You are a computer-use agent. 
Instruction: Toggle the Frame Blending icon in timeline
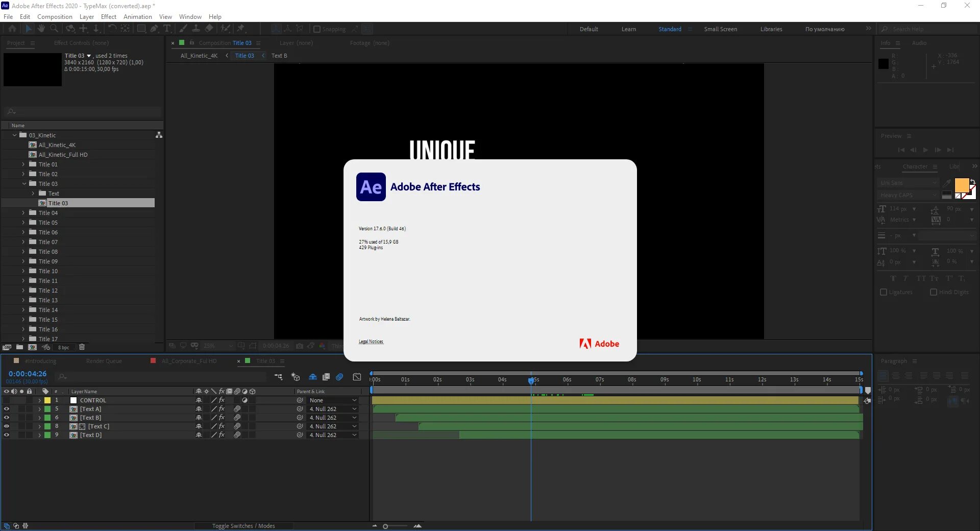(326, 377)
